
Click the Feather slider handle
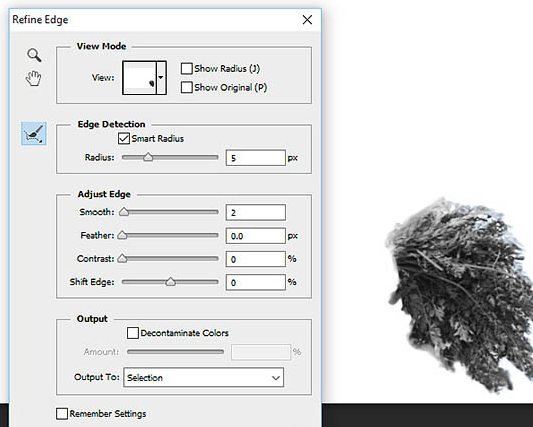pos(122,235)
